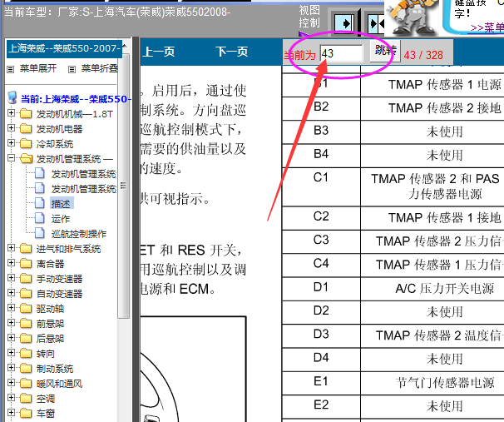Select the 上海荣威--荣威550-2007- header tab
This screenshot has width=504, height=422.
tap(64, 49)
